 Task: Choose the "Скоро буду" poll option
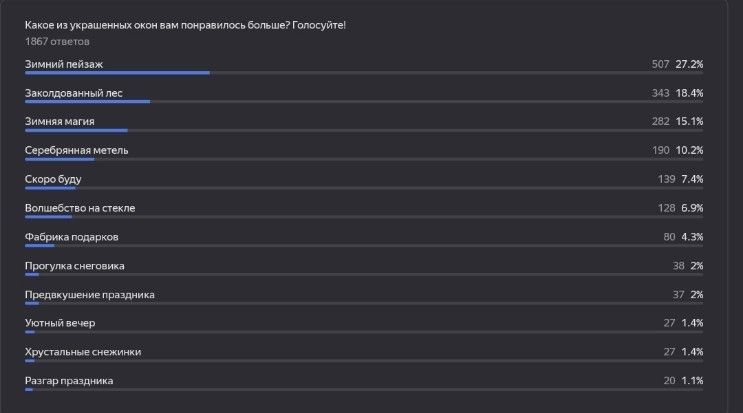point(53,179)
